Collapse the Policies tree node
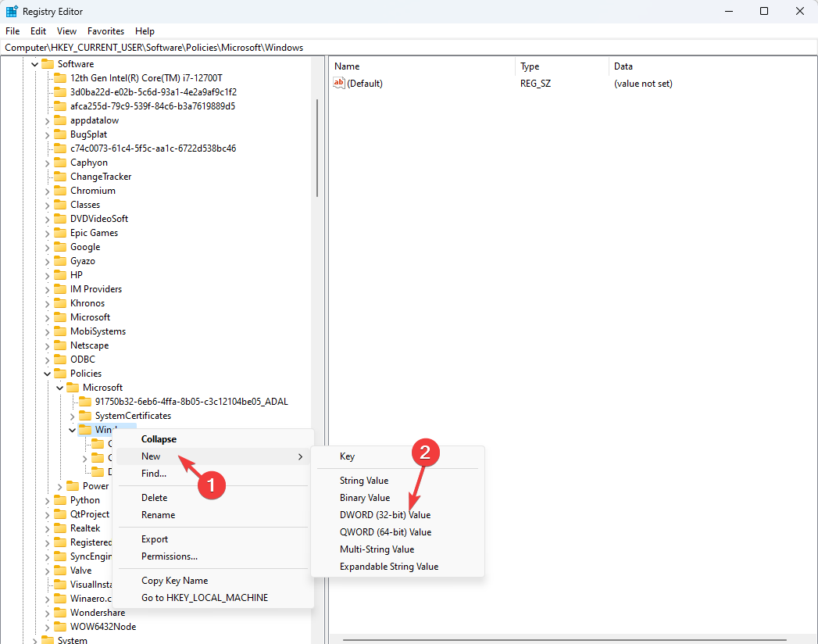This screenshot has width=818, height=644. [x=47, y=373]
